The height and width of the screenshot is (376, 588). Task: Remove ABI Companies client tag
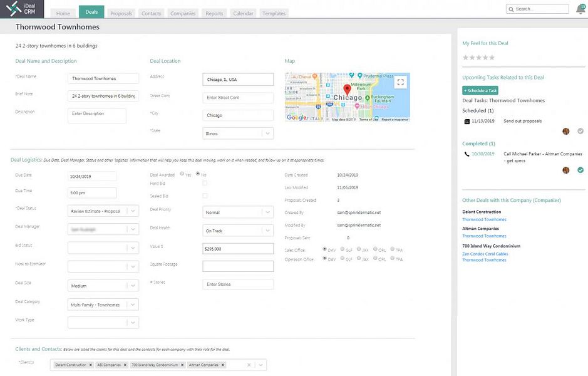125,365
